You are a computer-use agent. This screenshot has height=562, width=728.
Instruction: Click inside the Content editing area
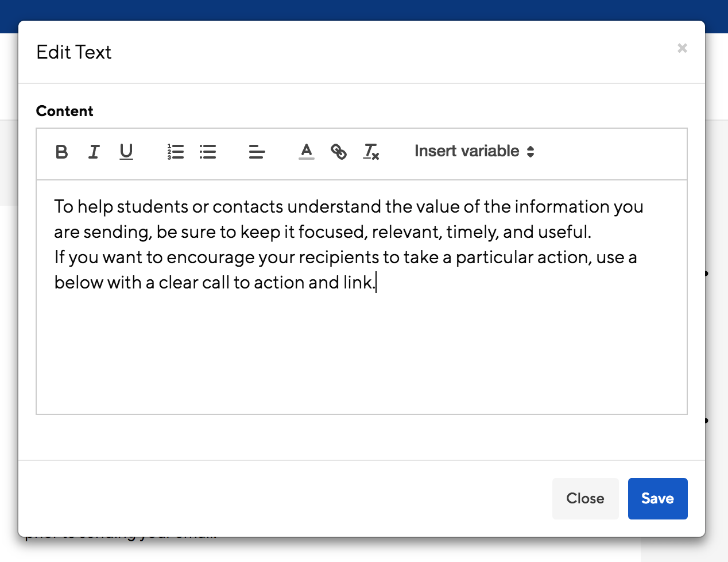coord(362,345)
